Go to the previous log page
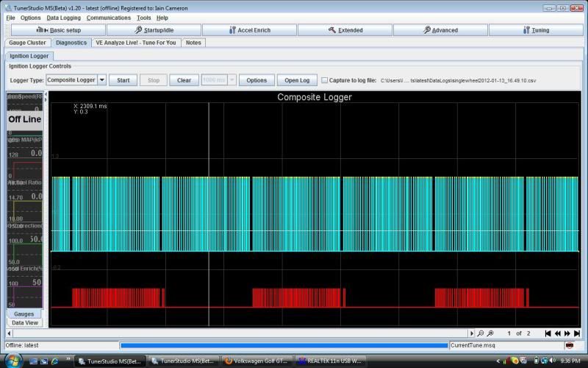588x368 pixels. click(x=558, y=333)
